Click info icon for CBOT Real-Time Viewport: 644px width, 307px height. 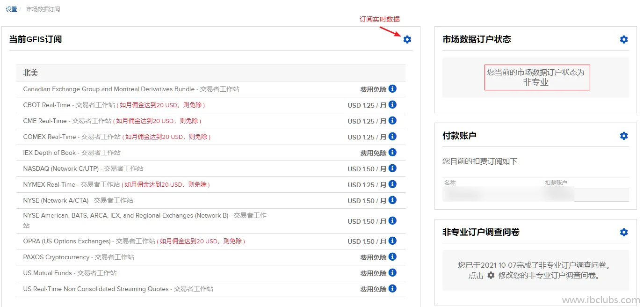(392, 105)
